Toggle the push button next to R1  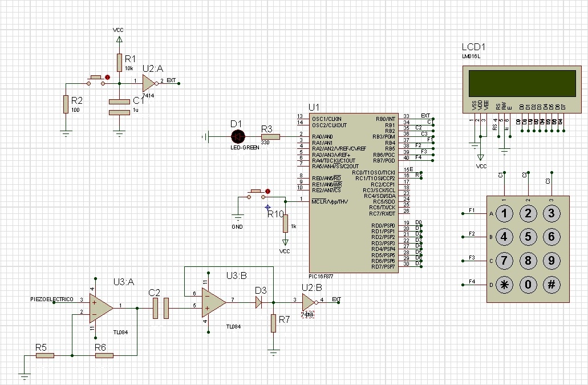96,79
